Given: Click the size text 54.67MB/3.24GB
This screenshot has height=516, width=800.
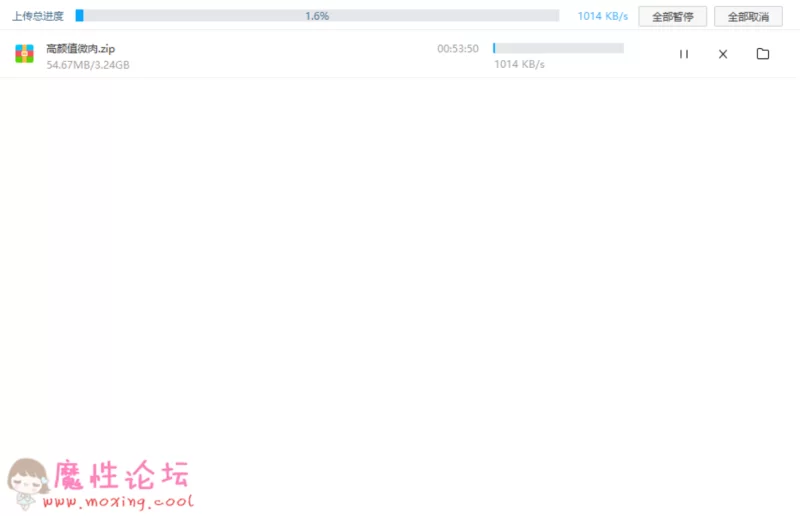Looking at the screenshot, I should (88, 65).
